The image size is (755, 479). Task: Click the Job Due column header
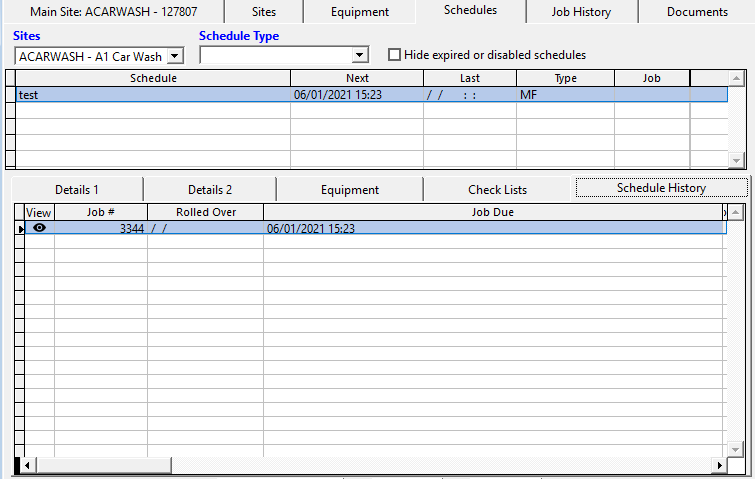point(492,212)
